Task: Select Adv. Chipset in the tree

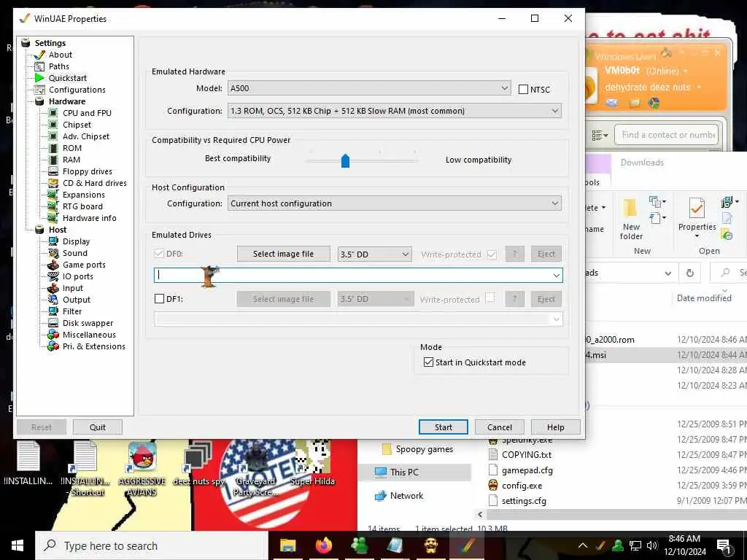Action: (x=86, y=136)
